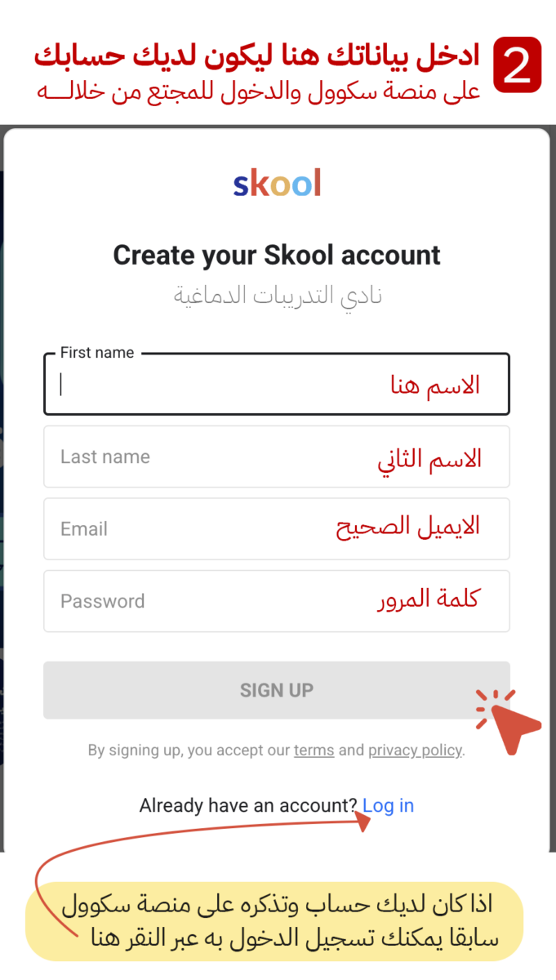Click the Last name field
The height and width of the screenshot is (980, 556).
click(277, 457)
